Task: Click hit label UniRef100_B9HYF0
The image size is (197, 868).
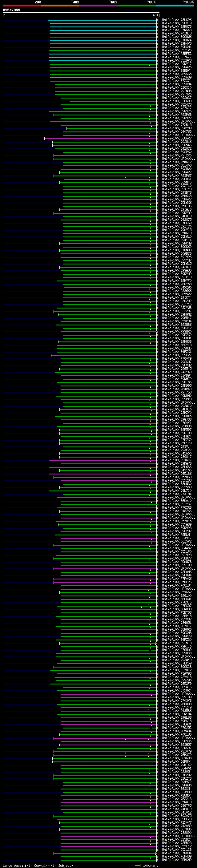Action: pos(177,281)
